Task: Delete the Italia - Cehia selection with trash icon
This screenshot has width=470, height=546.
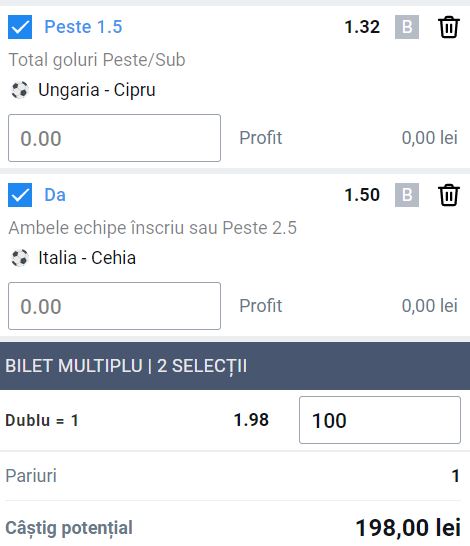Action: point(448,195)
